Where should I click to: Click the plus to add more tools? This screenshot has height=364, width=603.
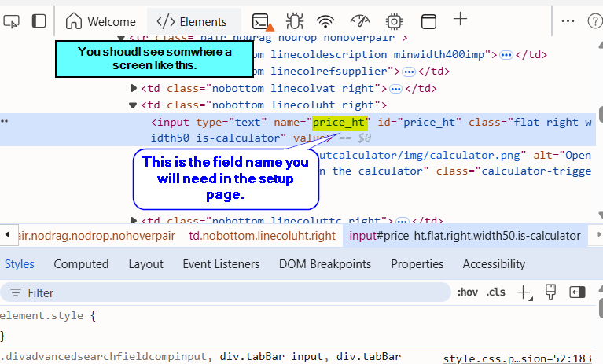point(461,20)
